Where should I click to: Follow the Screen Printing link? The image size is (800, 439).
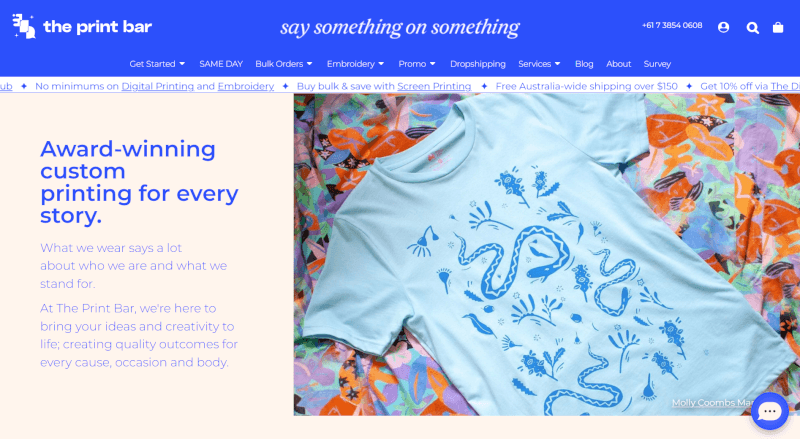click(434, 86)
